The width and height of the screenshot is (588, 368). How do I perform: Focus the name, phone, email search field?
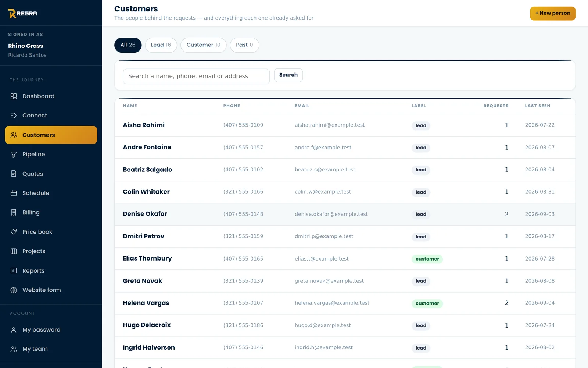click(x=196, y=76)
